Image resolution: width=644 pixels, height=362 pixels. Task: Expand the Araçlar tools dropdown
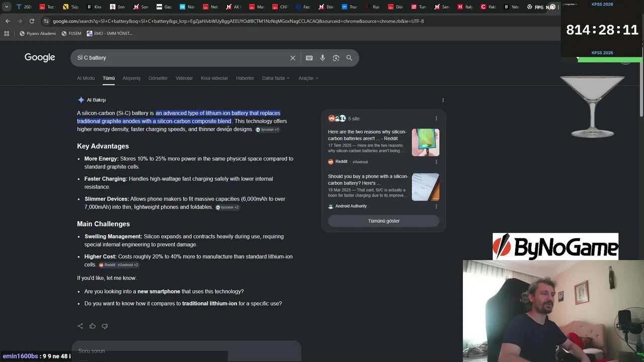(x=308, y=78)
